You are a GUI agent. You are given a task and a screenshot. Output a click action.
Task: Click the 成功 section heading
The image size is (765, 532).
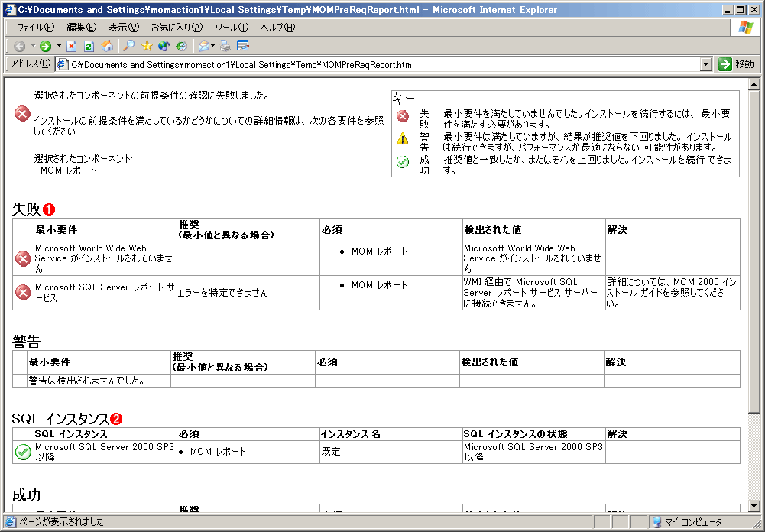pos(26,495)
